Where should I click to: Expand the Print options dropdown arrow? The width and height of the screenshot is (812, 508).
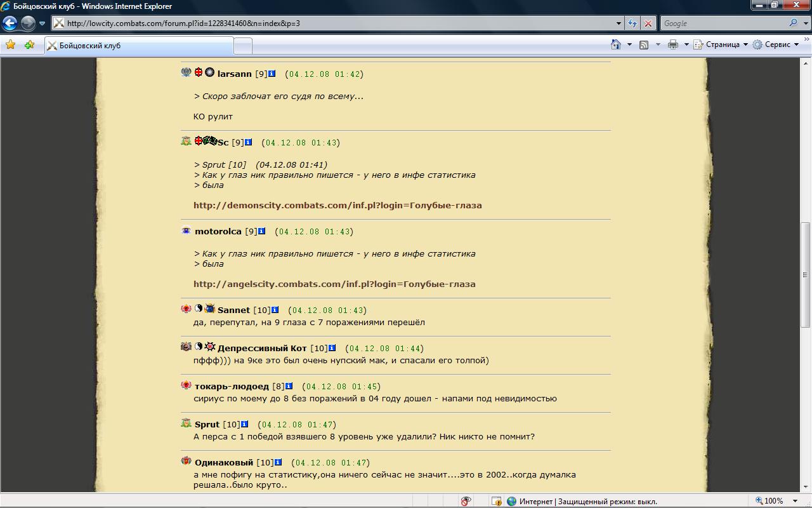coord(686,44)
